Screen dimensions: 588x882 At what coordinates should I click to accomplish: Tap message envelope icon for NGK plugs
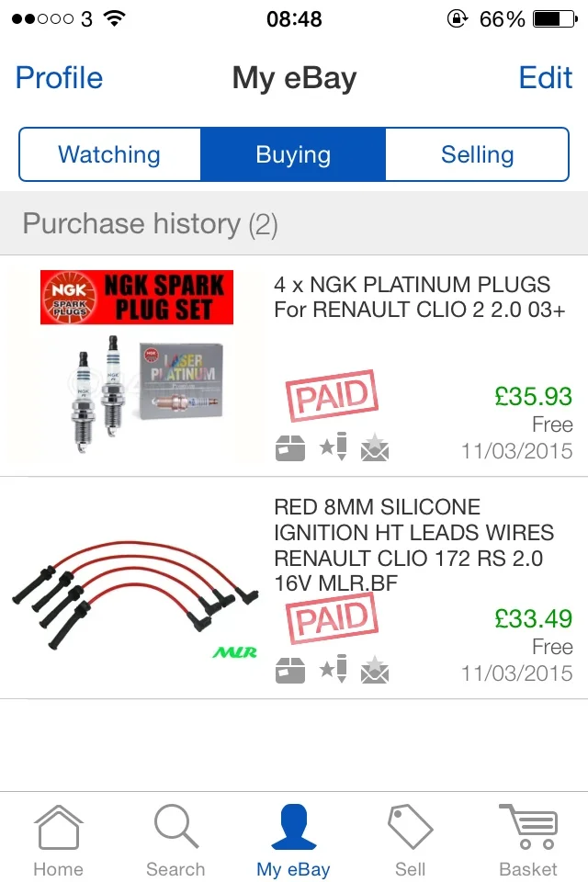375,447
